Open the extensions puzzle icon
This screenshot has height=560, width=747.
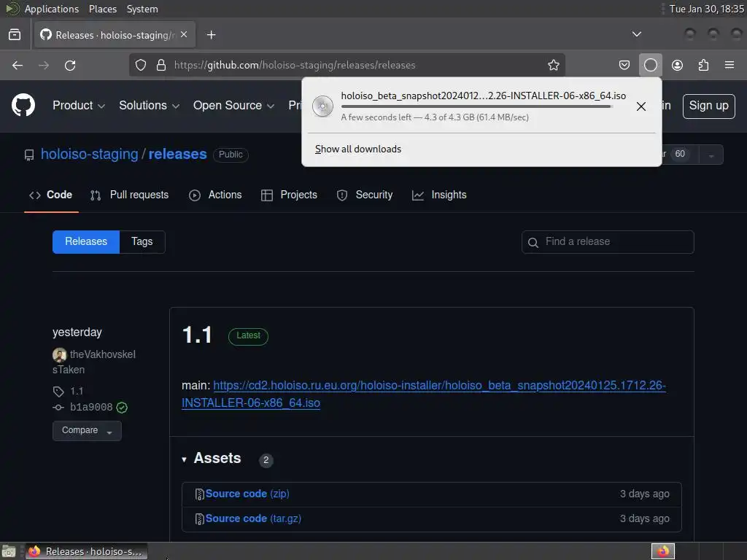tap(703, 65)
